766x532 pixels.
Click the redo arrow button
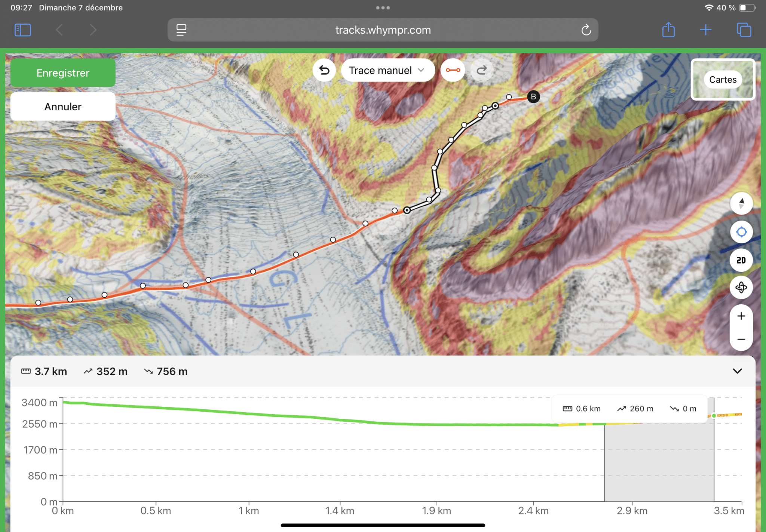(x=481, y=70)
